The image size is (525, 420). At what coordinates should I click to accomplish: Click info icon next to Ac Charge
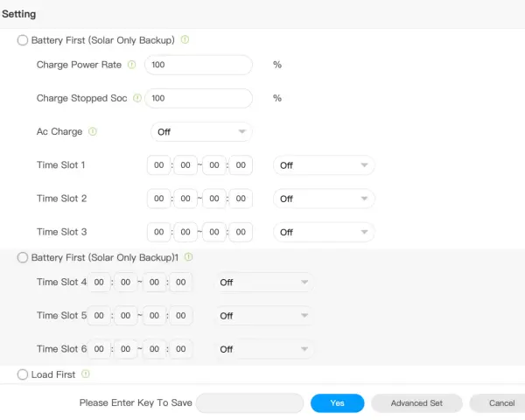tap(93, 131)
